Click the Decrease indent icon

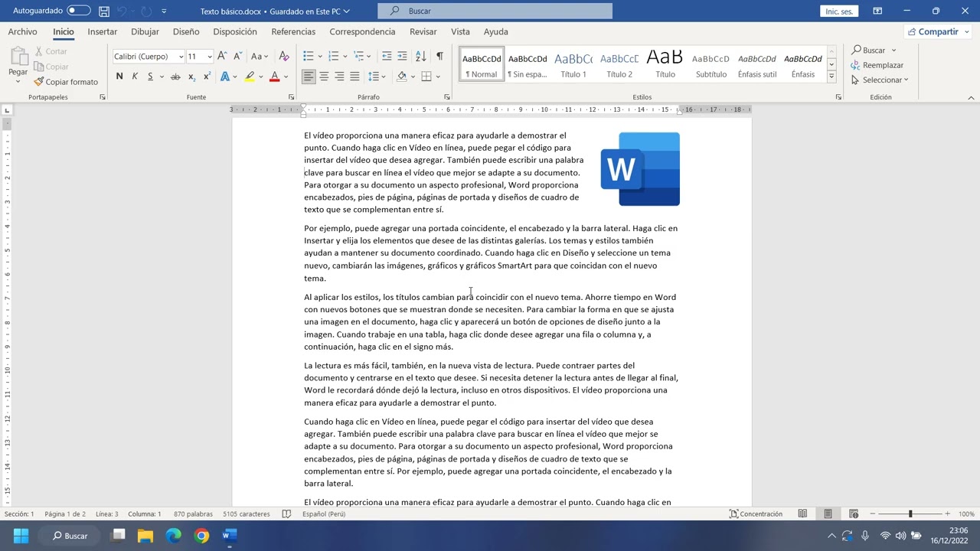pos(387,56)
